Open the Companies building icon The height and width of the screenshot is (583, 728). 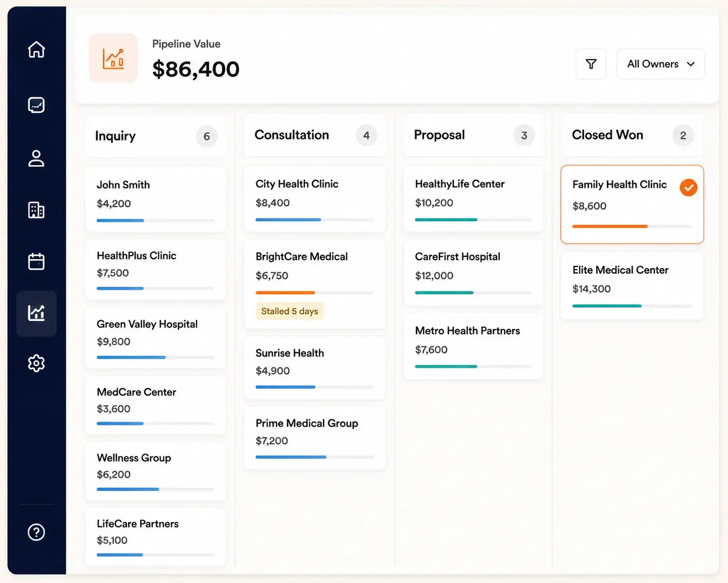pyautogui.click(x=36, y=210)
